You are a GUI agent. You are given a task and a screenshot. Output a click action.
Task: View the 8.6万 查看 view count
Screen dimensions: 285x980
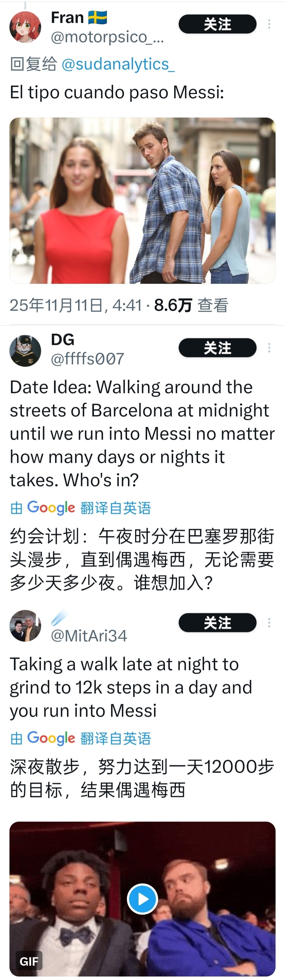coord(191,305)
